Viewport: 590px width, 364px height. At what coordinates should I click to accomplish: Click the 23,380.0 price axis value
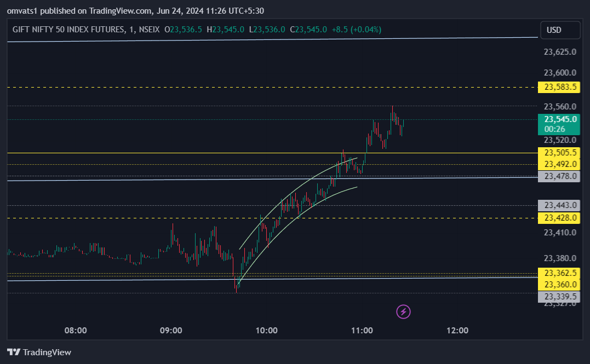(x=560, y=258)
